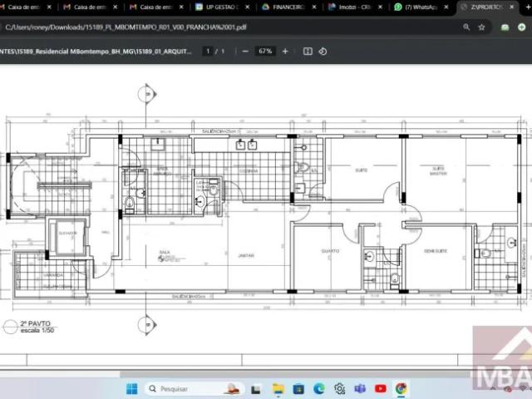Viewport: 532px width, 399px height.
Task: Click the PDF page number field
Action: point(208,52)
